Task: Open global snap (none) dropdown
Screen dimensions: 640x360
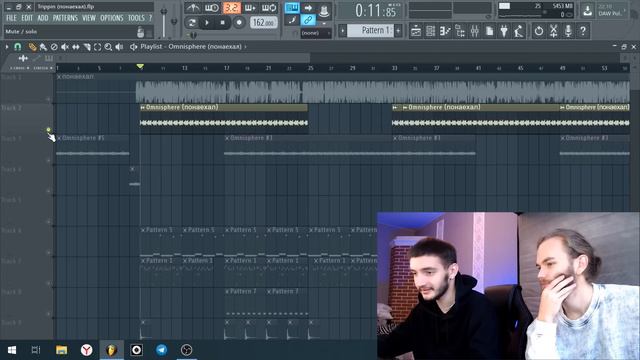Action: point(316,33)
